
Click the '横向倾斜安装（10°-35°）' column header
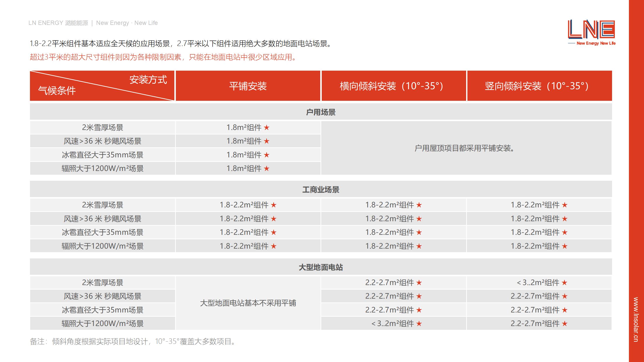[394, 86]
